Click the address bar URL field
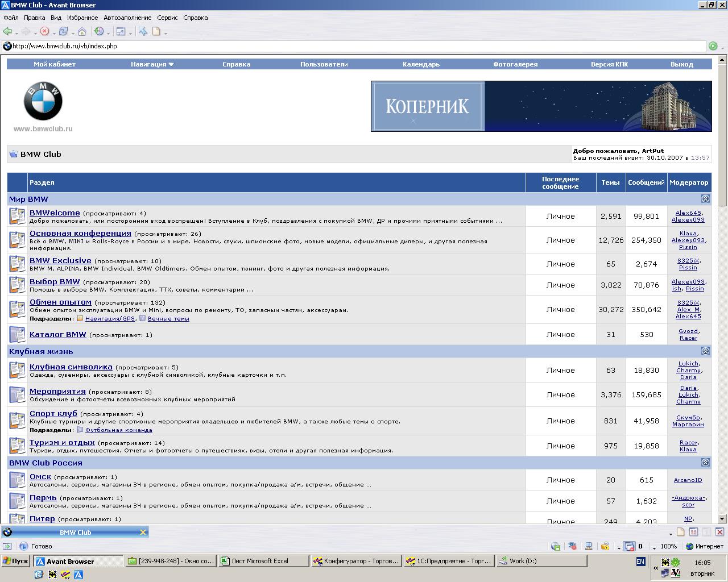 pos(353,46)
